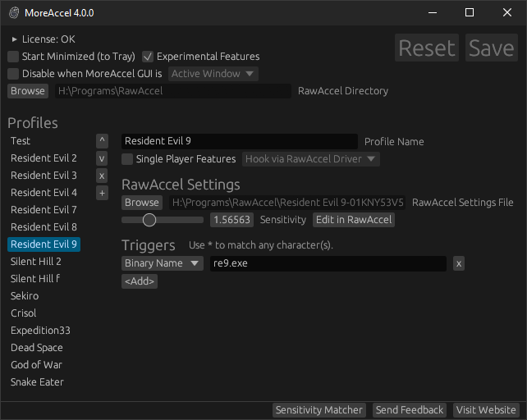Browse for RawAccel Settings File
The height and width of the screenshot is (420, 527).
coord(142,203)
